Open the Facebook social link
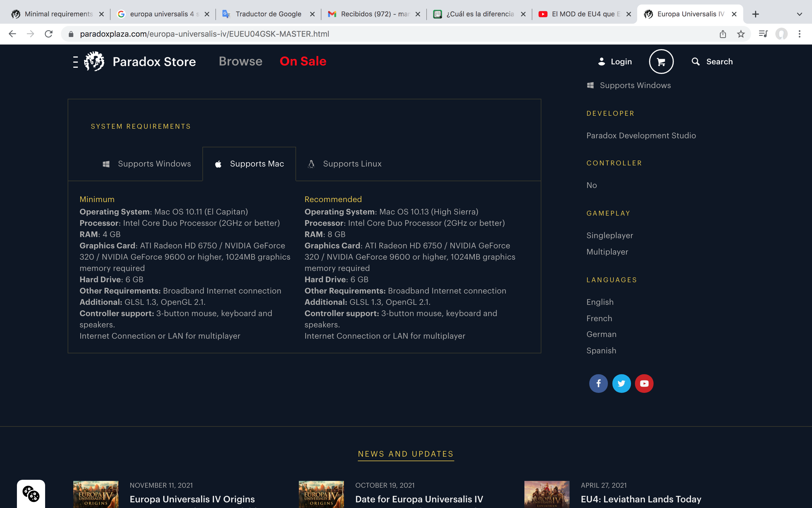 (x=598, y=383)
